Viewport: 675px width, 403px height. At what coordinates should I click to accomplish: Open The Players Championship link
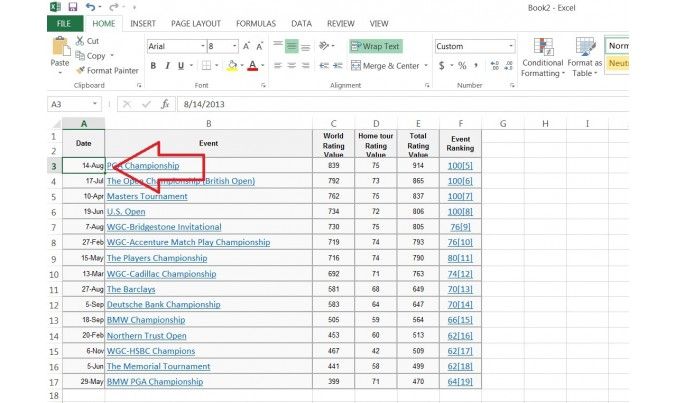[157, 258]
